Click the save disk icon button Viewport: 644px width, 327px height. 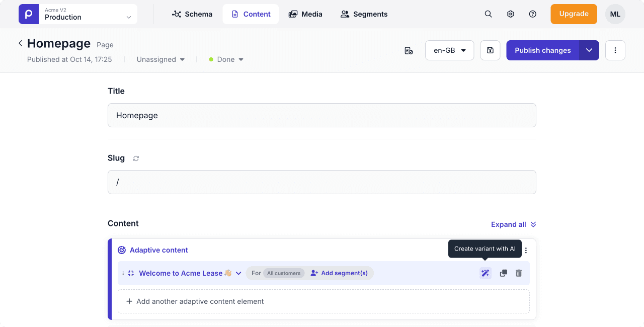click(490, 50)
